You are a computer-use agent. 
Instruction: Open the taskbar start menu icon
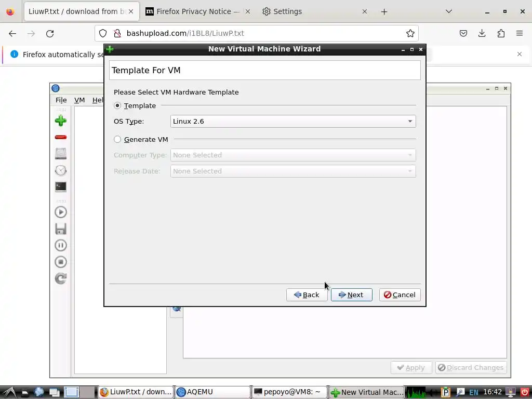click(8, 392)
